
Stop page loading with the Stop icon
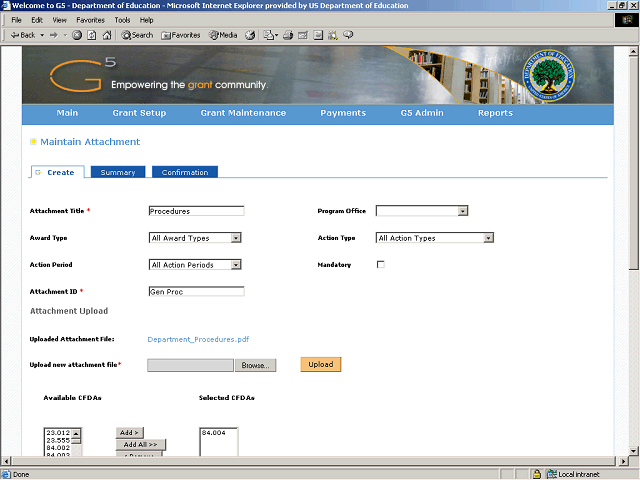[x=77, y=35]
